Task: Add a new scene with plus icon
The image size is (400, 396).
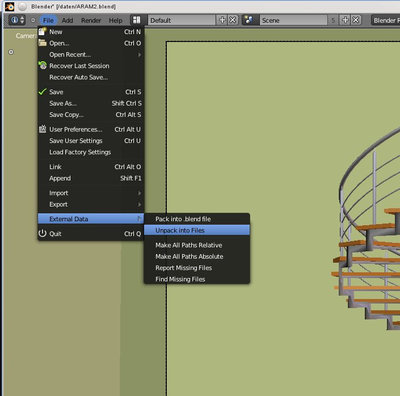Action: [345, 20]
